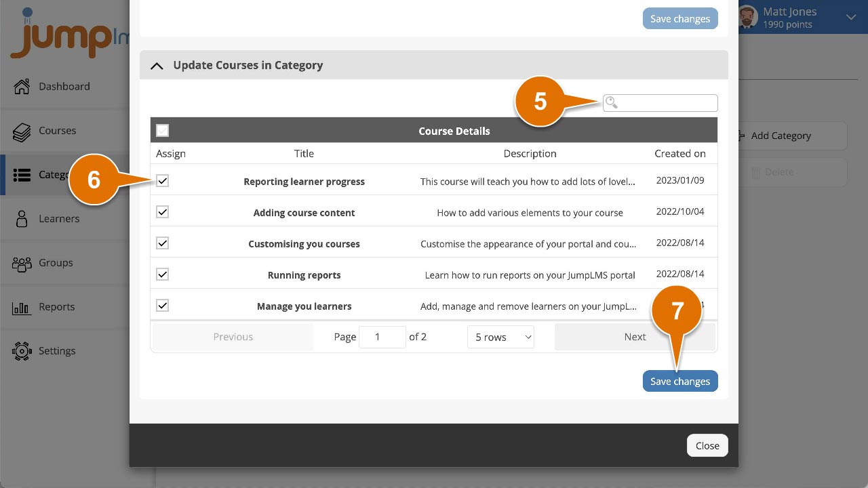Open the Groups people icon
This screenshot has height=488, width=868.
22,263
